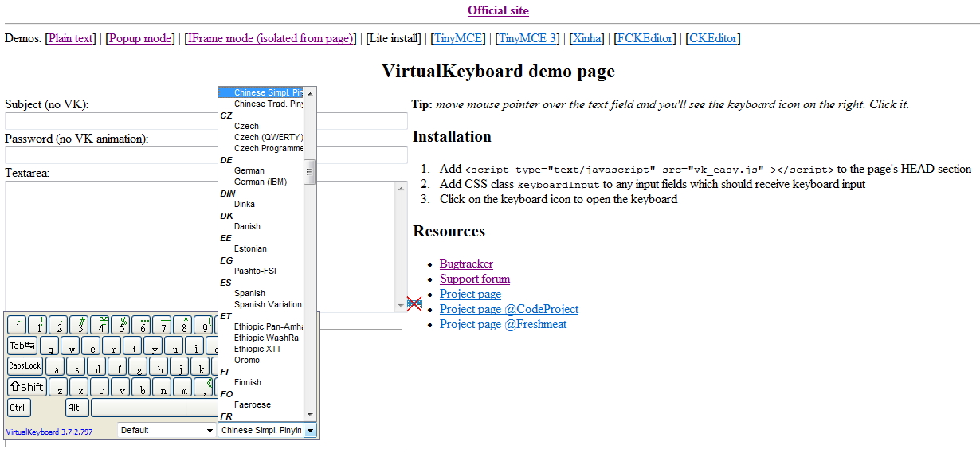Click the Alt key on virtual keyboard

(x=76, y=408)
